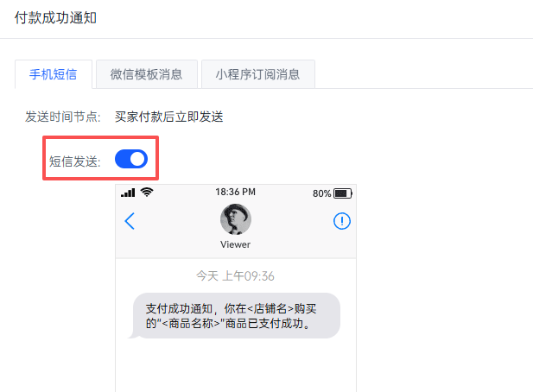Click the battery icon in status bar
This screenshot has height=392, width=533.
coord(343,193)
